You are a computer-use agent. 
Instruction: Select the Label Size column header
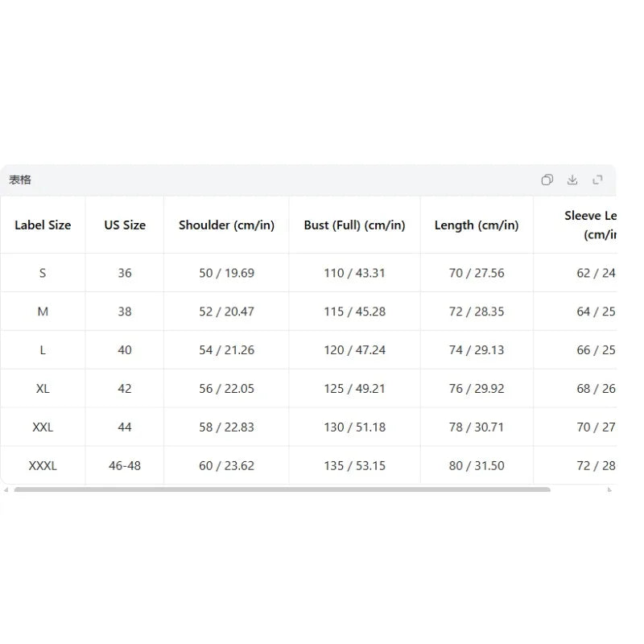tap(43, 225)
